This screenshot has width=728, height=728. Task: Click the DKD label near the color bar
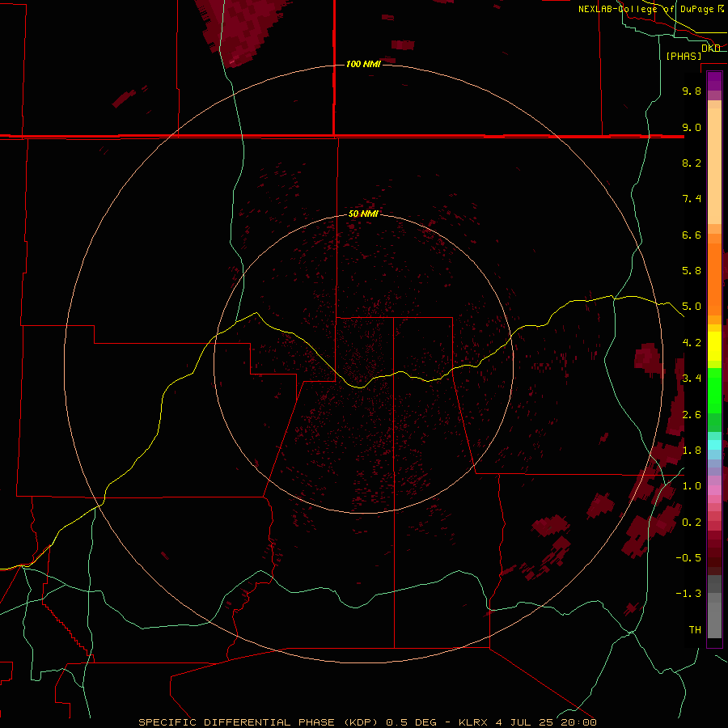click(x=711, y=48)
